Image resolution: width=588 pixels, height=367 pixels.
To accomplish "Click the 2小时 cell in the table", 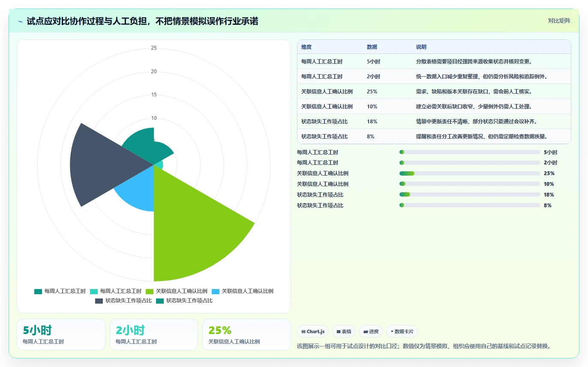I will (x=373, y=77).
